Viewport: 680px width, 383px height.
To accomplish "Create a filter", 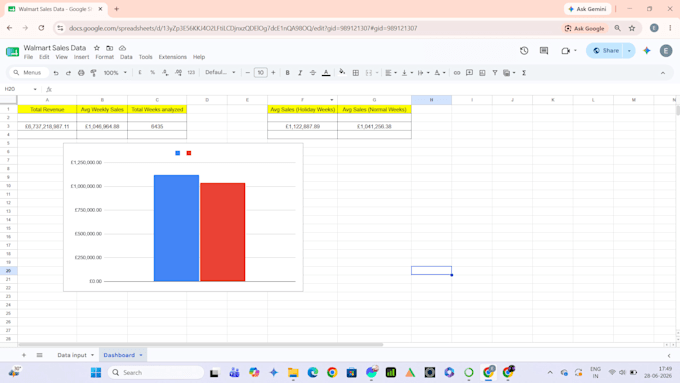I will (495, 73).
